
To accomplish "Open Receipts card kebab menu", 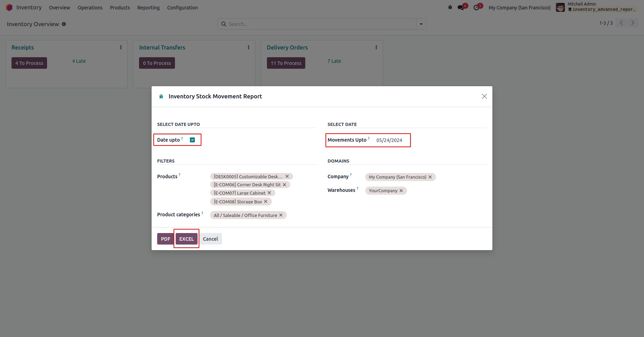I will tap(121, 47).
